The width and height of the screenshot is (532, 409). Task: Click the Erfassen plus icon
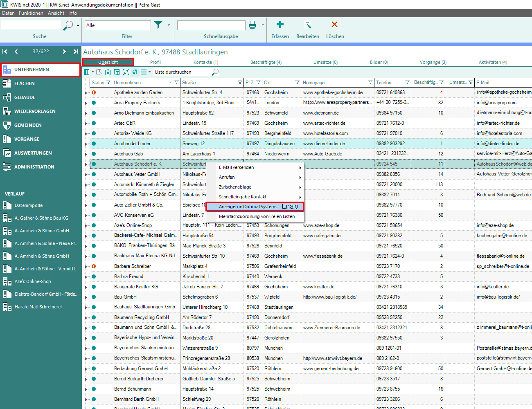click(x=280, y=25)
